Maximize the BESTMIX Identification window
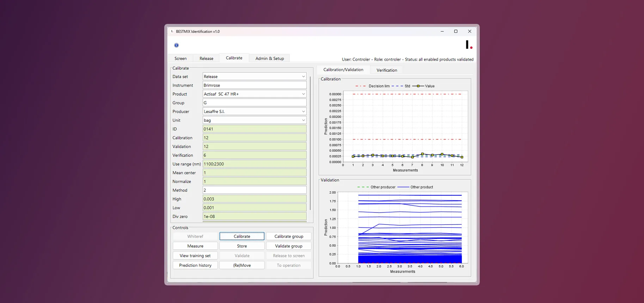Screen dimensions: 644x303 point(456,31)
